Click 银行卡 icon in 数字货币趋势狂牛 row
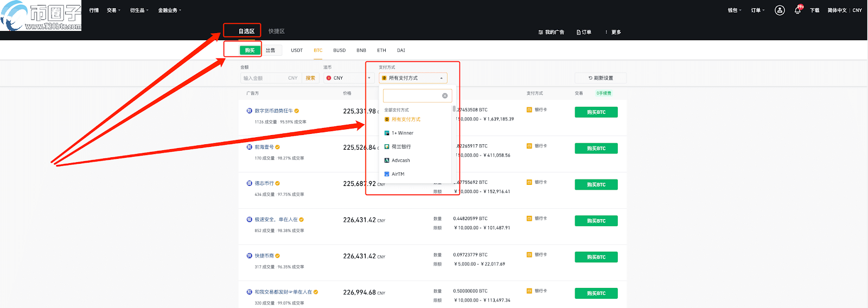The height and width of the screenshot is (308, 868). [x=529, y=110]
